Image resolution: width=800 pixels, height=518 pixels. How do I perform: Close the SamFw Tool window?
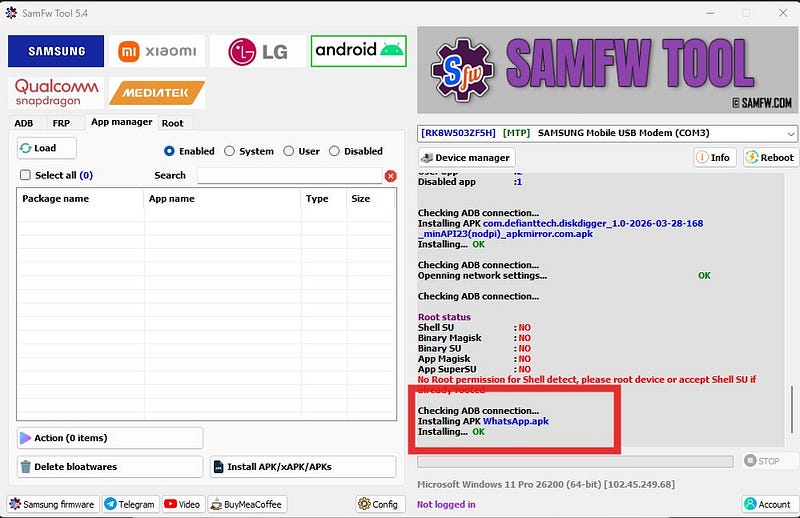pos(783,13)
